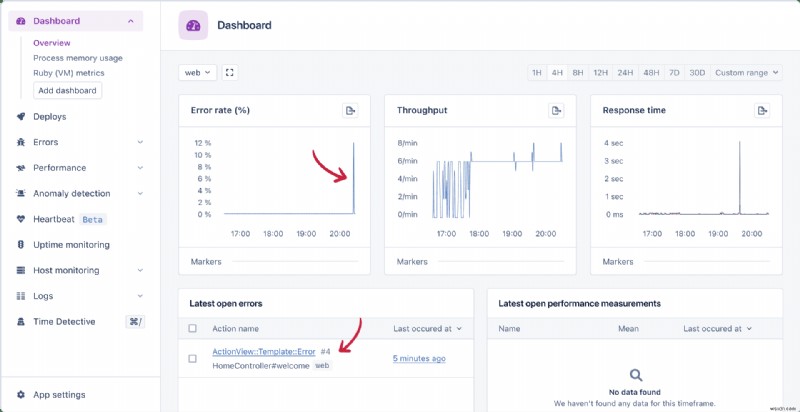Image resolution: width=800 pixels, height=412 pixels.
Task: Click the Heartbeat heart icon
Action: tap(20, 219)
